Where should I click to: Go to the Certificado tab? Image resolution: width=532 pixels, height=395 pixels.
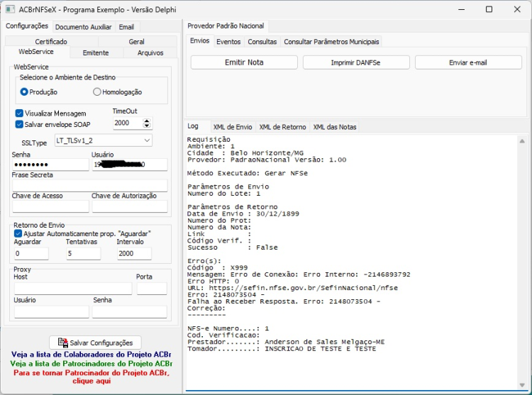[51, 41]
